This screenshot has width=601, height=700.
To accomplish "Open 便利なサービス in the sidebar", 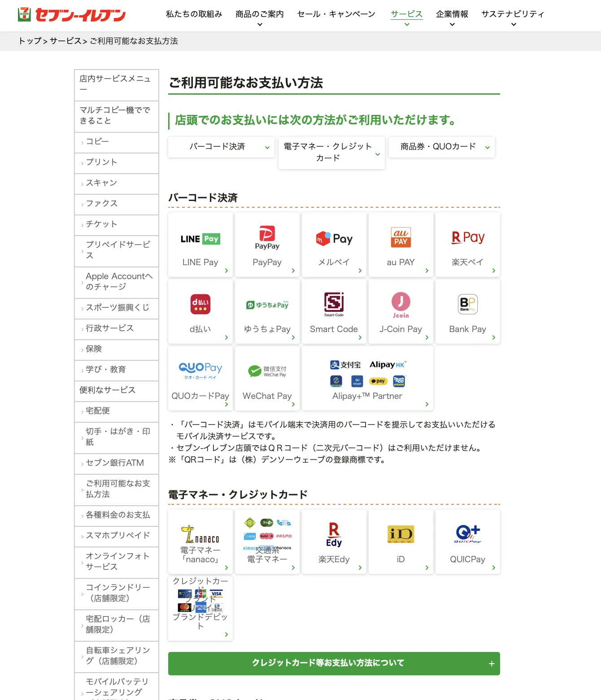I will coord(117,391).
